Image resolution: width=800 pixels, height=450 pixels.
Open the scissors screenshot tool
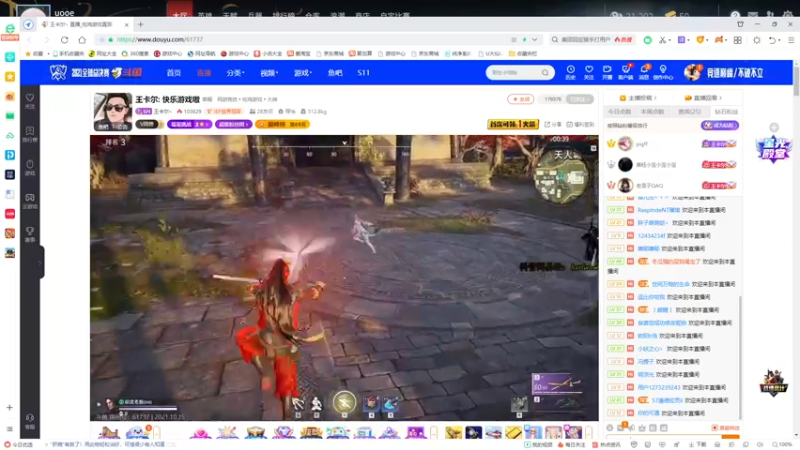662,40
